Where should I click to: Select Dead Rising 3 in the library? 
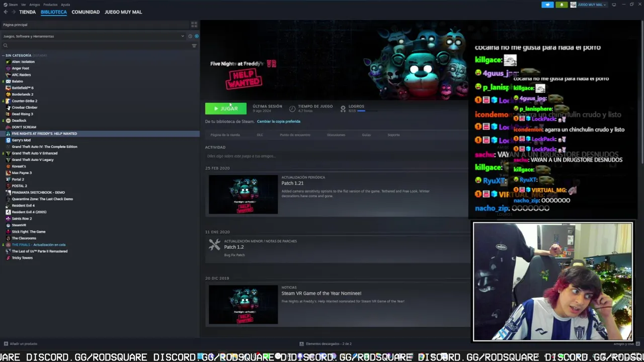click(22, 114)
